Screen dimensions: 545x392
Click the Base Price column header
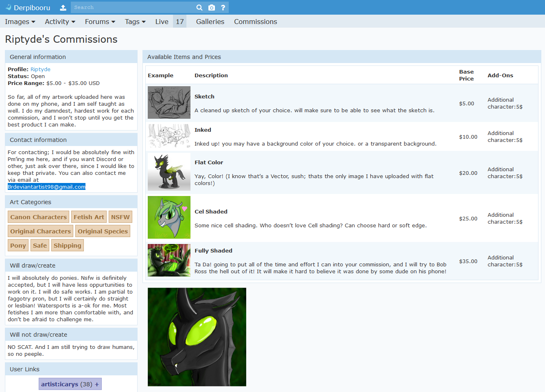click(466, 75)
